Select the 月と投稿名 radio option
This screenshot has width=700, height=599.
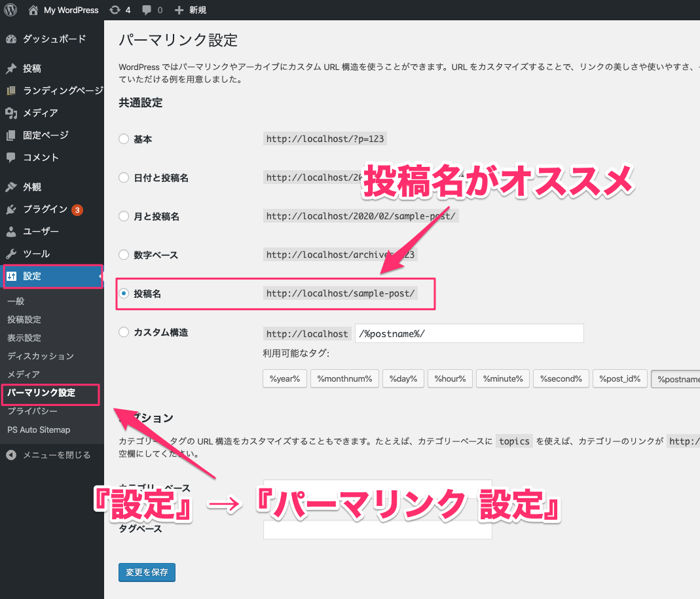pyautogui.click(x=124, y=216)
